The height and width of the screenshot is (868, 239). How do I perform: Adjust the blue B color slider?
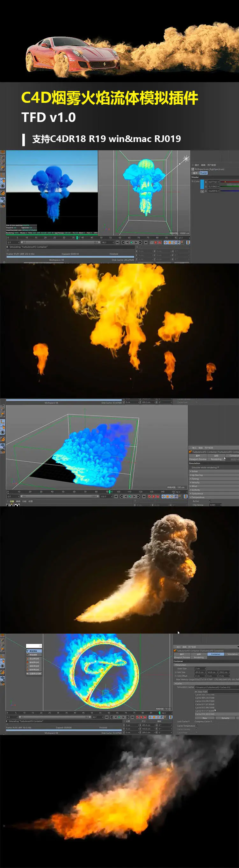coord(229,191)
